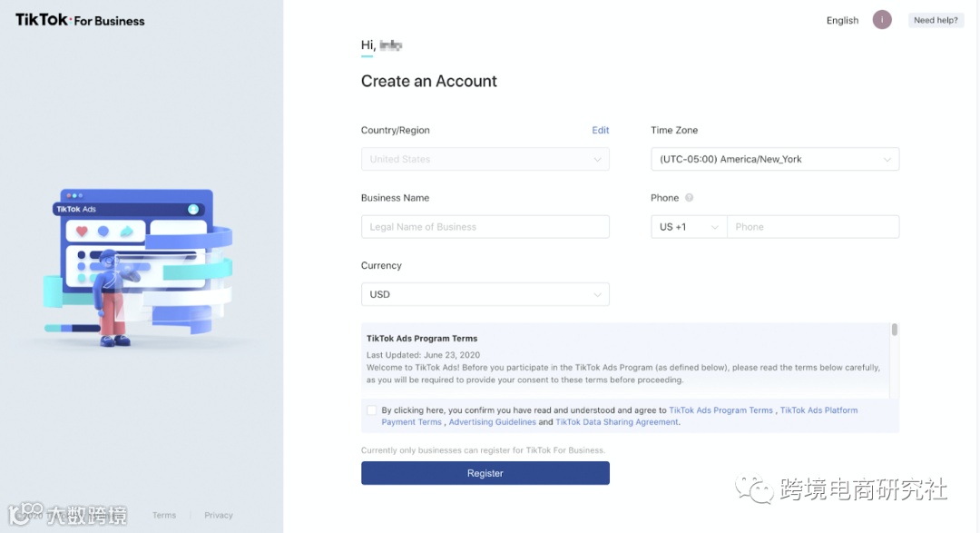Expand the Time Zone dropdown
Screen dimensions: 980x533
pyautogui.click(x=775, y=159)
